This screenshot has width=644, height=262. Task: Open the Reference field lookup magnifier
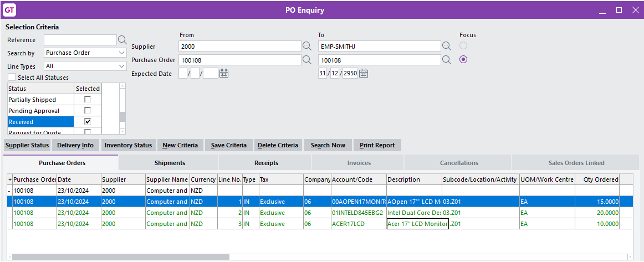pyautogui.click(x=122, y=40)
